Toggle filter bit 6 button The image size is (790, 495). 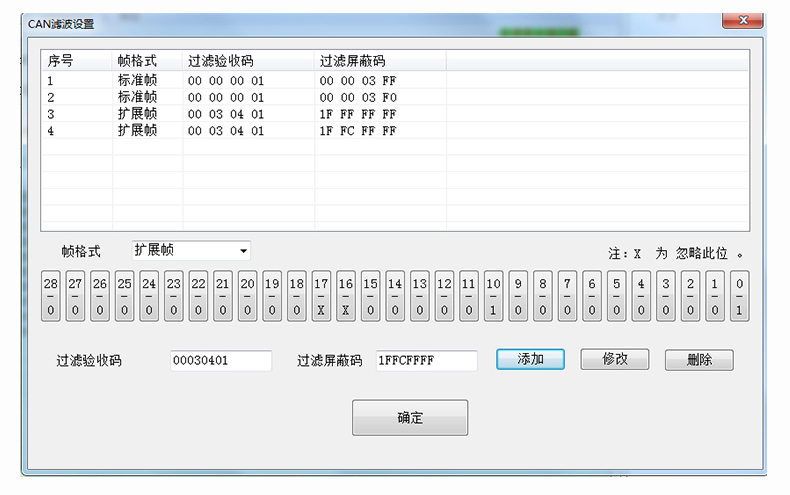tap(592, 296)
